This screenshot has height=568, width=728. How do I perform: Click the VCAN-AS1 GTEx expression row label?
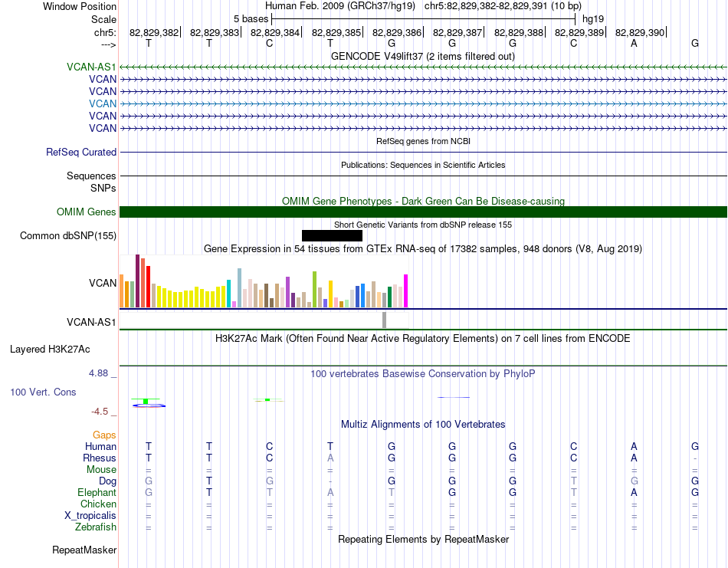click(x=91, y=322)
